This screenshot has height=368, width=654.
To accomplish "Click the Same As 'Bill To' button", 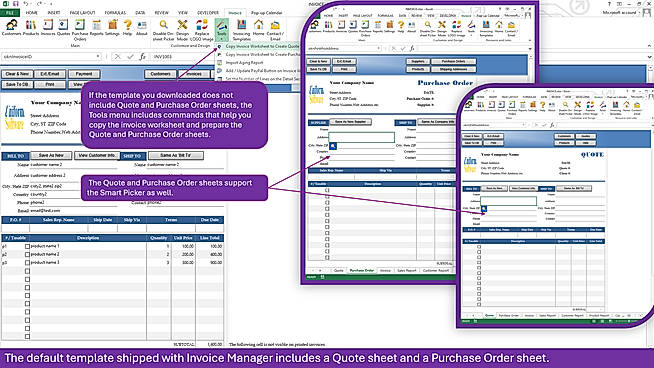I will (176, 155).
